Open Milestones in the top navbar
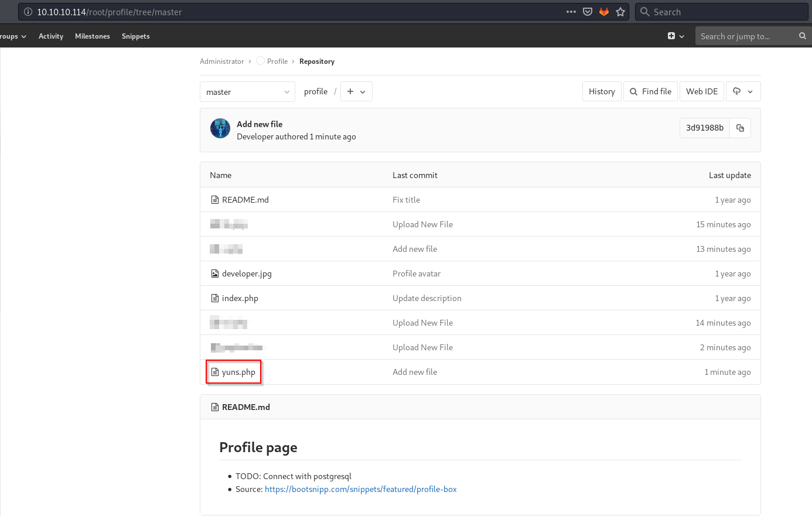Viewport: 812px width, 516px height. pos(93,36)
